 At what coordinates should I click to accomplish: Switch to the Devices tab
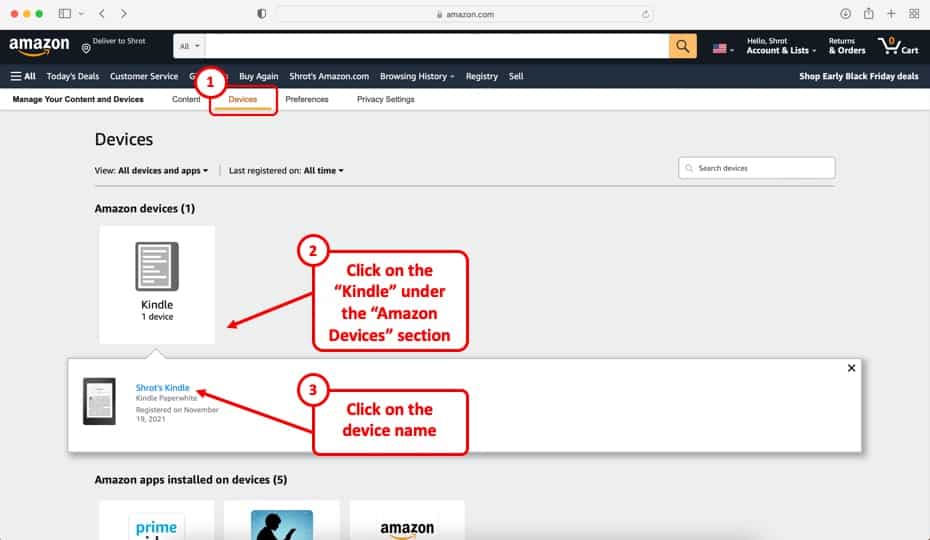(243, 99)
